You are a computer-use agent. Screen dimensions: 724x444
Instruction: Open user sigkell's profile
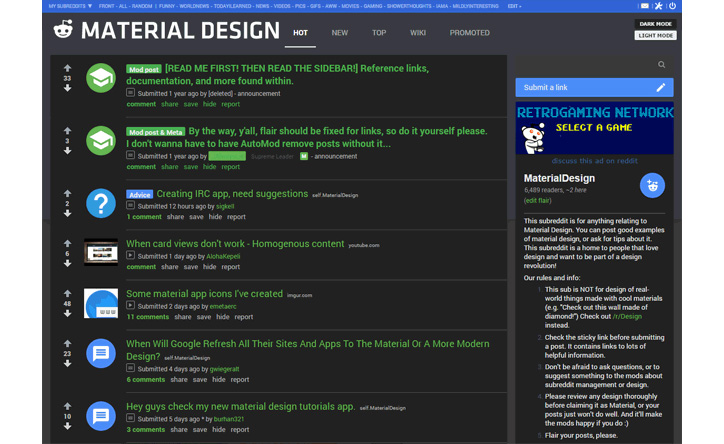pos(225,206)
